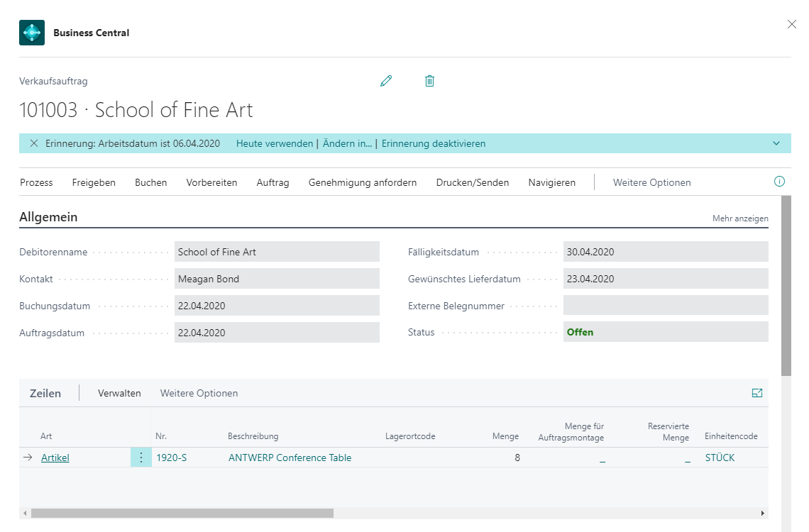Open the info FactBox icon
The height and width of the screenshot is (532, 809).
point(780,182)
